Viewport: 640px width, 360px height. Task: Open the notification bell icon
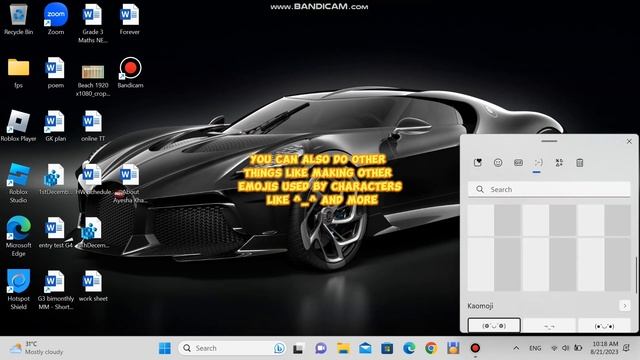(x=627, y=348)
